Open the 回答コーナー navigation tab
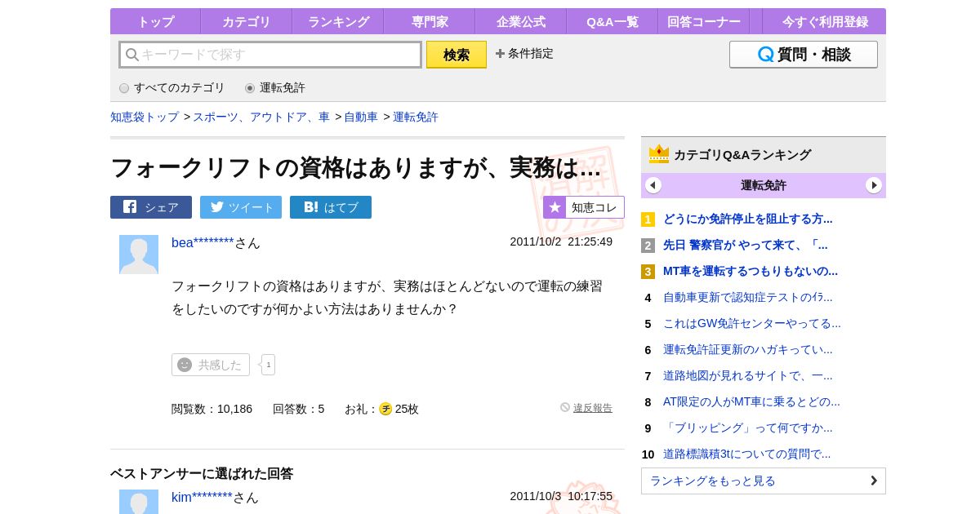Screen dimensions: 980x514 pos(704,22)
